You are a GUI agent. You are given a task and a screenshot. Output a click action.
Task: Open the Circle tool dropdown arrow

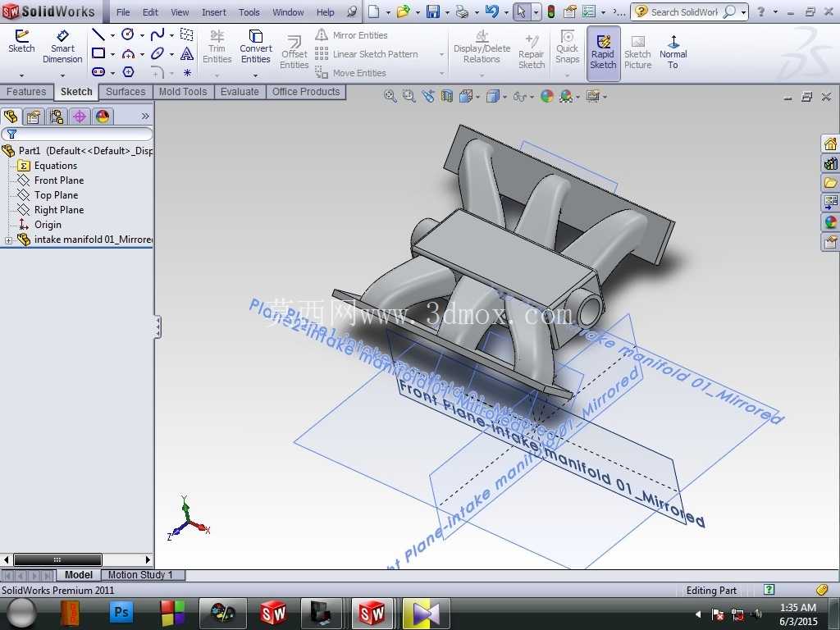click(142, 35)
